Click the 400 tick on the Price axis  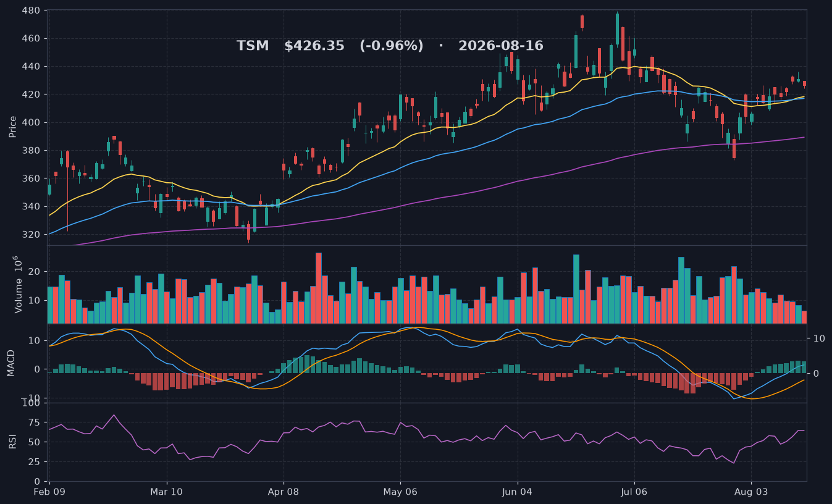[x=31, y=123]
